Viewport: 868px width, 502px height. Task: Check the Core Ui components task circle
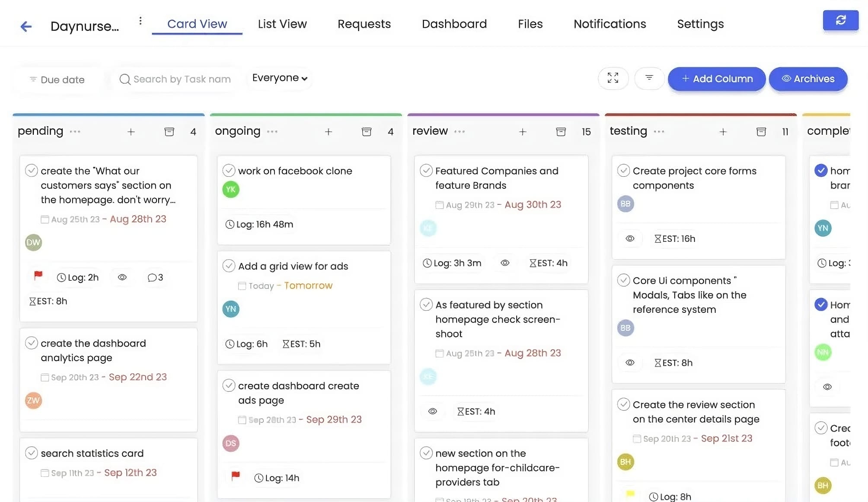(x=623, y=280)
